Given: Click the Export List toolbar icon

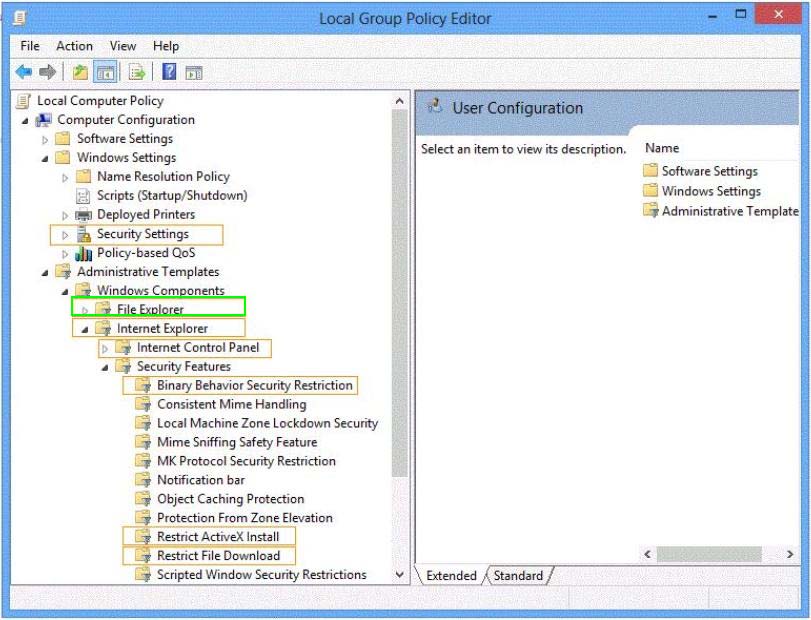Looking at the screenshot, I should pyautogui.click(x=137, y=72).
